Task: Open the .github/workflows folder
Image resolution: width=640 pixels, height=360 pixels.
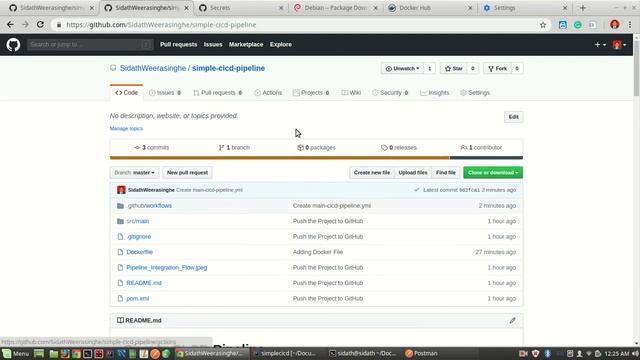Action: click(149, 206)
